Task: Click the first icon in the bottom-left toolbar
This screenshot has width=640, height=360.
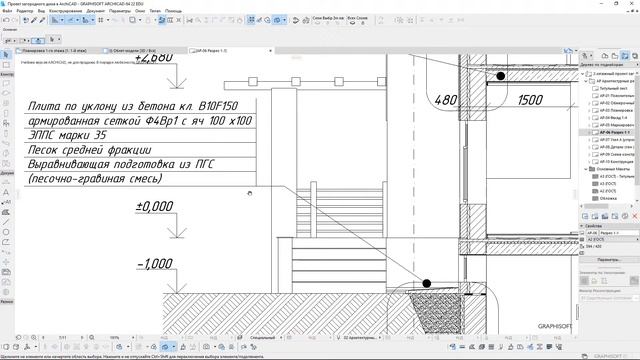Action: pos(6,347)
